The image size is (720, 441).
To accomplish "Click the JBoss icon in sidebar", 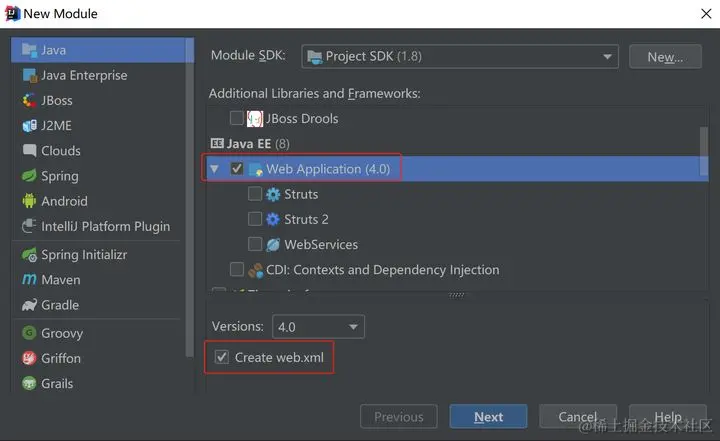I will (x=29, y=100).
